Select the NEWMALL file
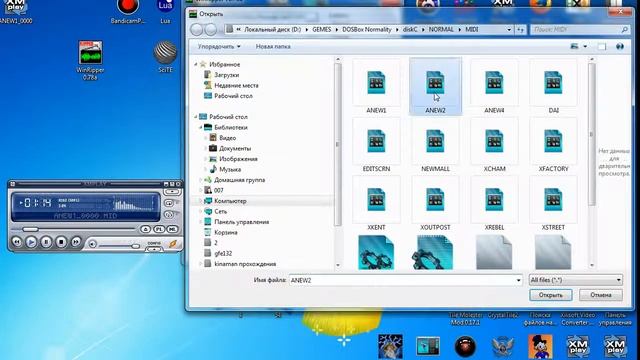The height and width of the screenshot is (360, 640). pyautogui.click(x=435, y=145)
